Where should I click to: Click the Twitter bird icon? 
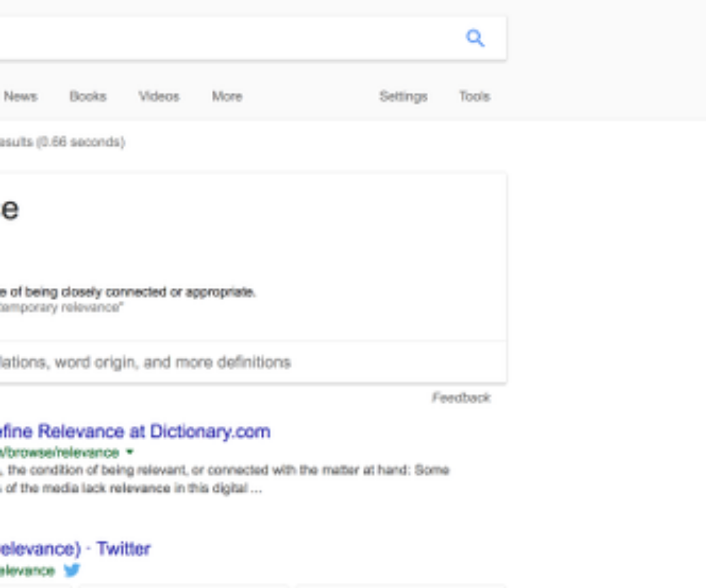click(x=72, y=570)
